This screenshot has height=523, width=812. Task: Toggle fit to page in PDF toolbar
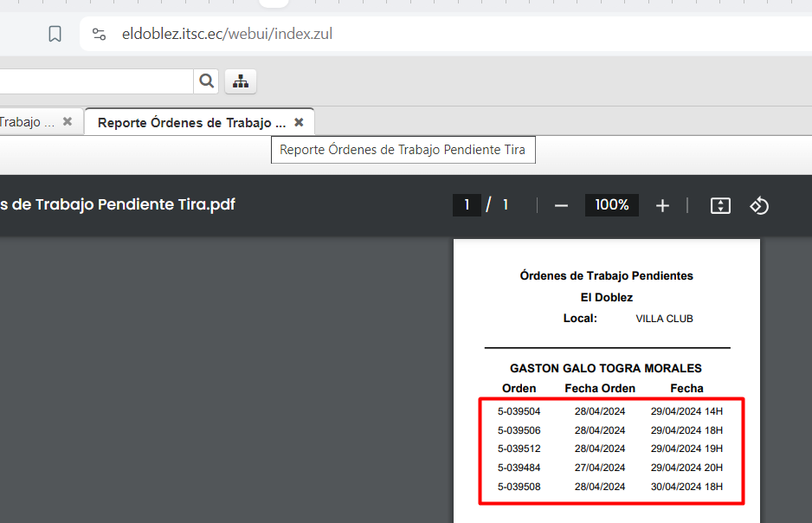(720, 205)
